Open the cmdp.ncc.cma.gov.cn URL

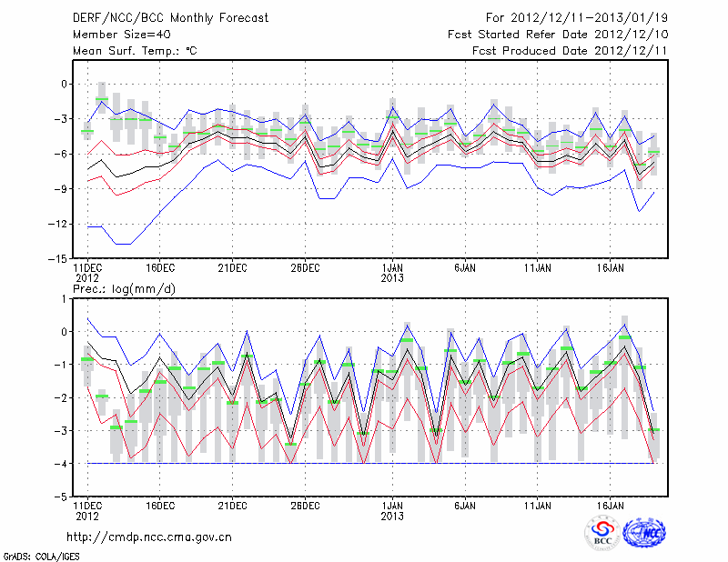pos(149,537)
